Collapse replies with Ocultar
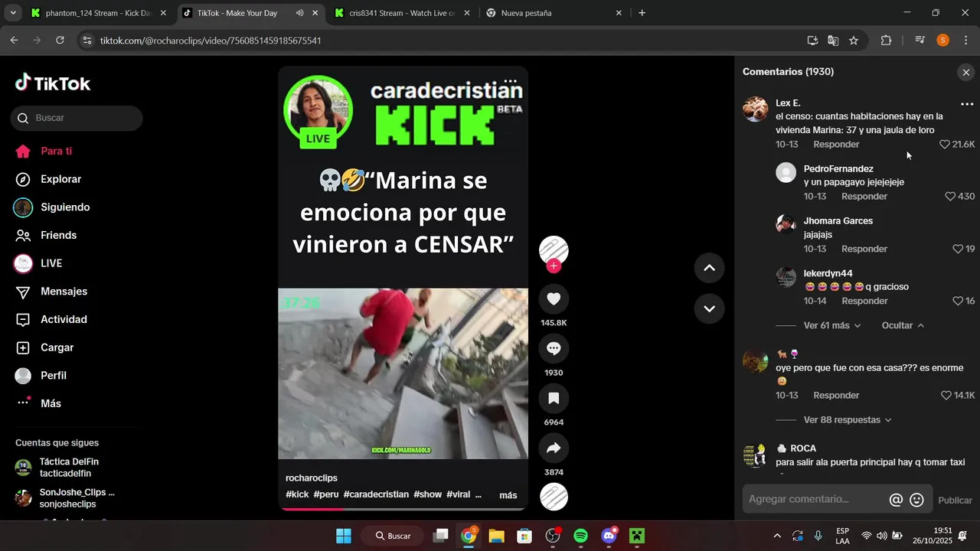 tap(903, 325)
